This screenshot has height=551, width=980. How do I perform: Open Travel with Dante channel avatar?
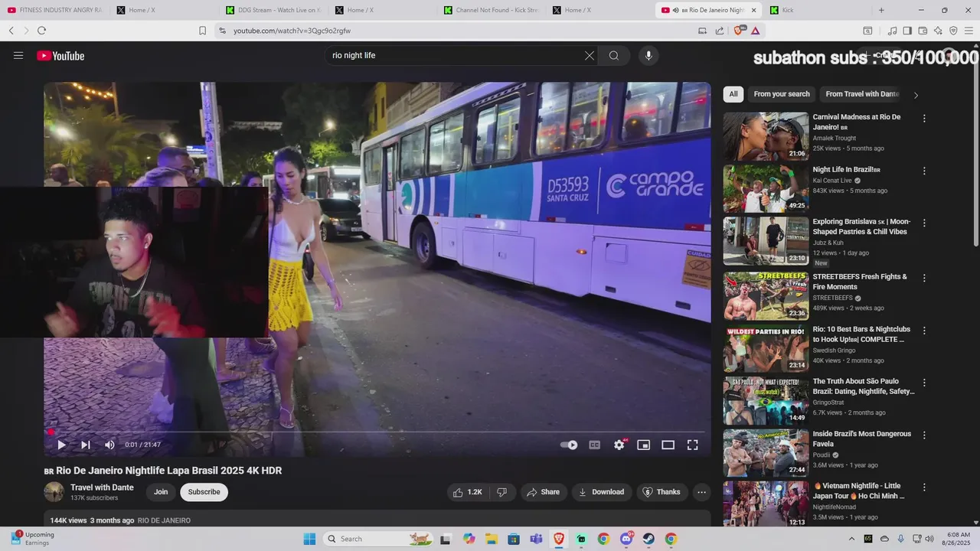point(54,492)
